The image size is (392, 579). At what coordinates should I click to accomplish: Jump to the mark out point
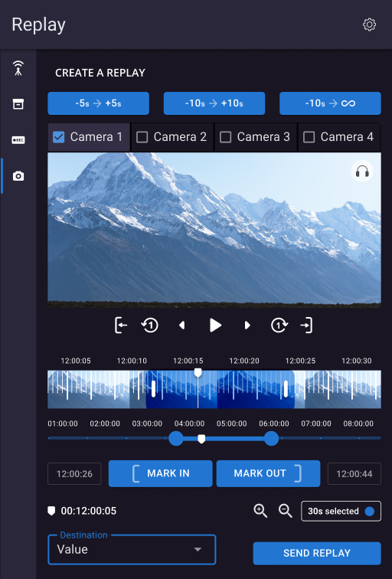pos(306,325)
